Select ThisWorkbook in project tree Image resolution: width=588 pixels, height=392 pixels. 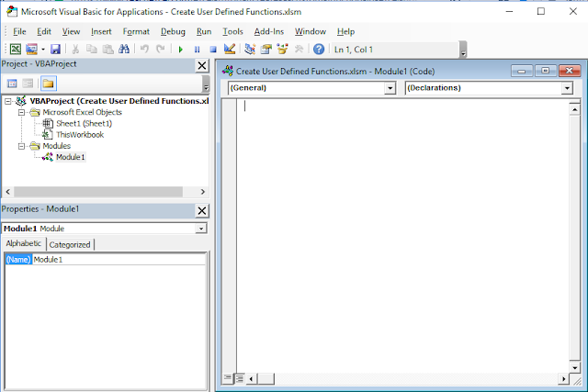coord(80,135)
